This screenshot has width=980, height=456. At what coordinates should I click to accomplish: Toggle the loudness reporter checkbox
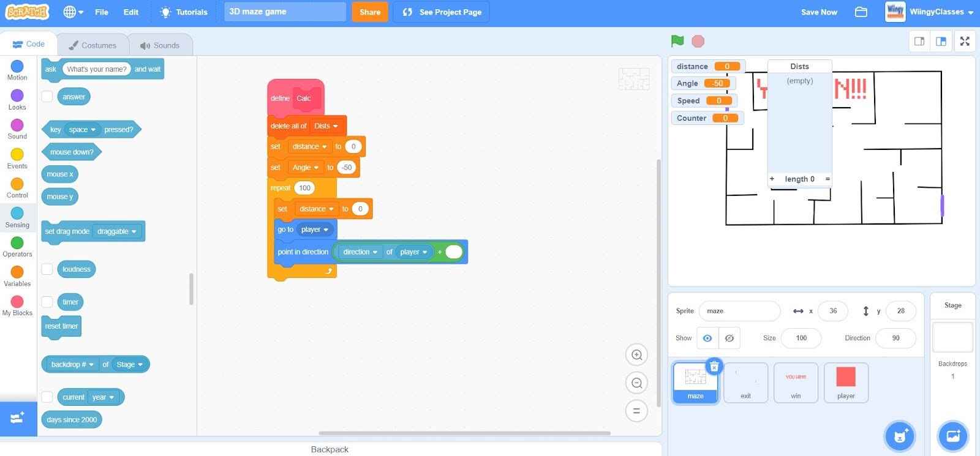point(47,269)
